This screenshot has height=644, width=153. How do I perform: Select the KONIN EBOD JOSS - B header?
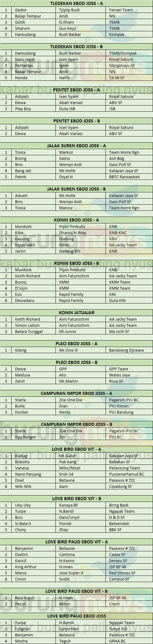coord(76,263)
